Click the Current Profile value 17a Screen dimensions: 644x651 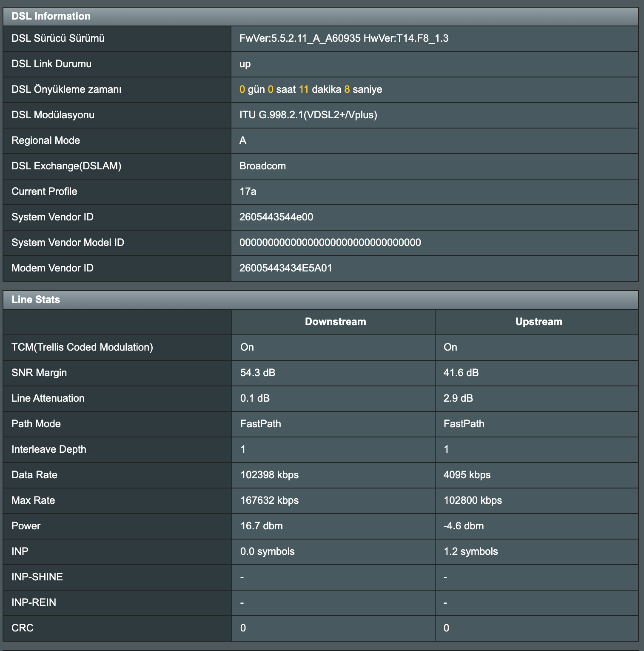tap(248, 191)
